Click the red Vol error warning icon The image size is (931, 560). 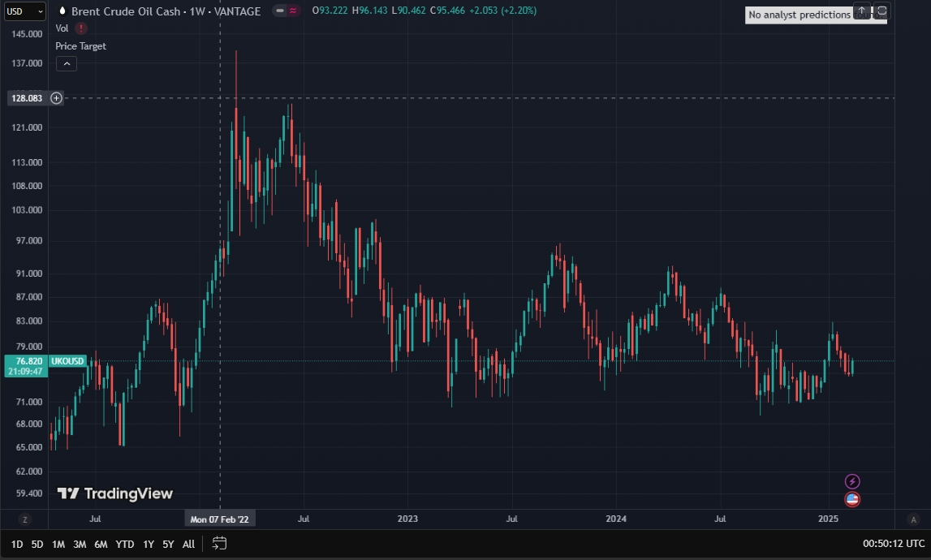click(81, 28)
